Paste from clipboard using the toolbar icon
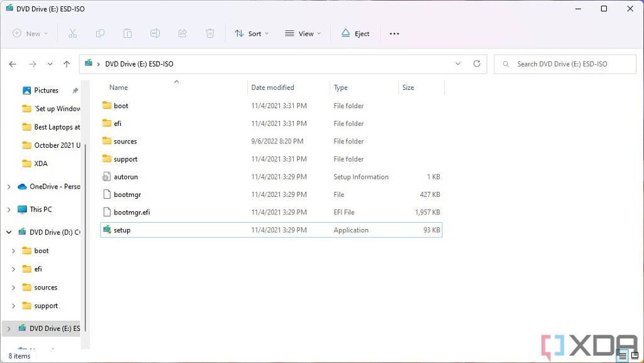644x363 pixels. pos(128,33)
